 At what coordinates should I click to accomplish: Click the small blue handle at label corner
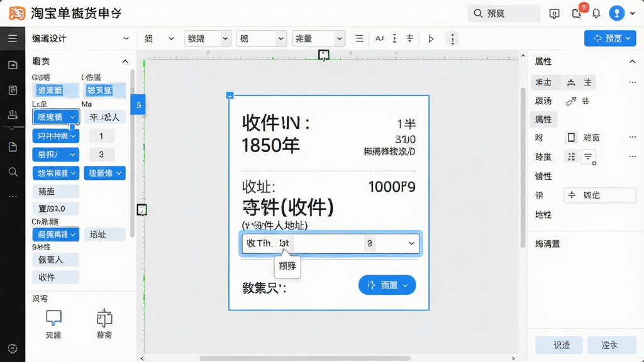(x=230, y=96)
